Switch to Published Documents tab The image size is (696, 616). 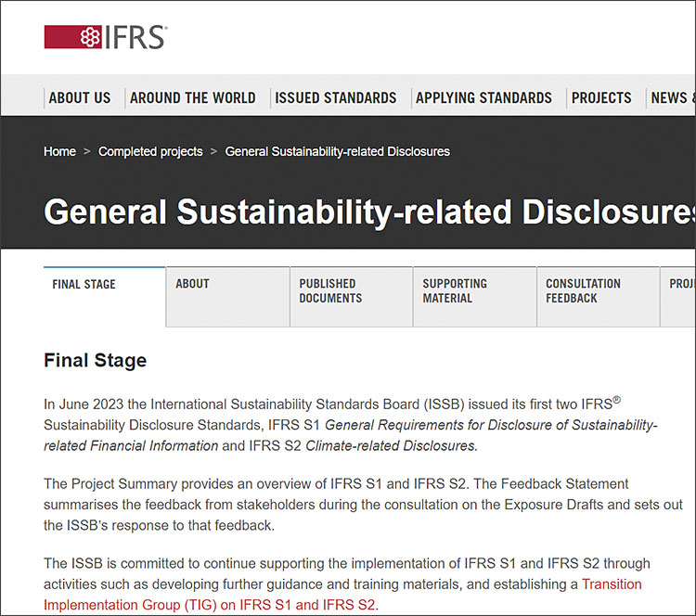[351, 297]
